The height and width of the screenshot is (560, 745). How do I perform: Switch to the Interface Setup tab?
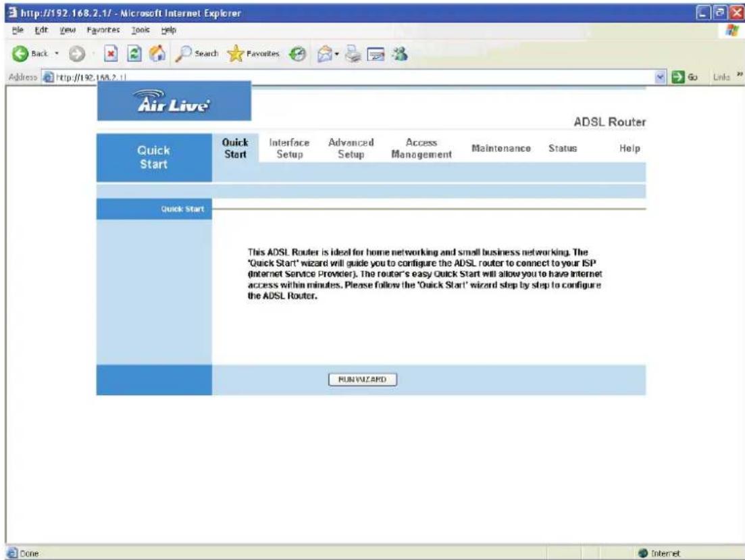click(289, 149)
